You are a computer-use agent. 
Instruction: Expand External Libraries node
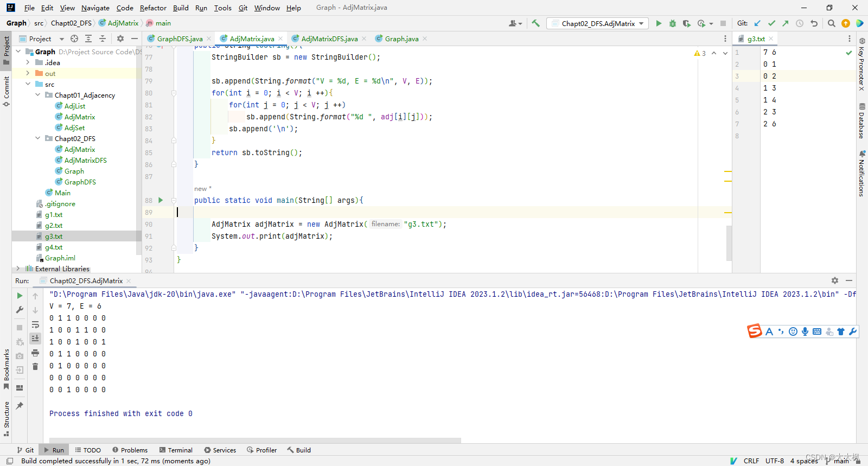coord(18,269)
